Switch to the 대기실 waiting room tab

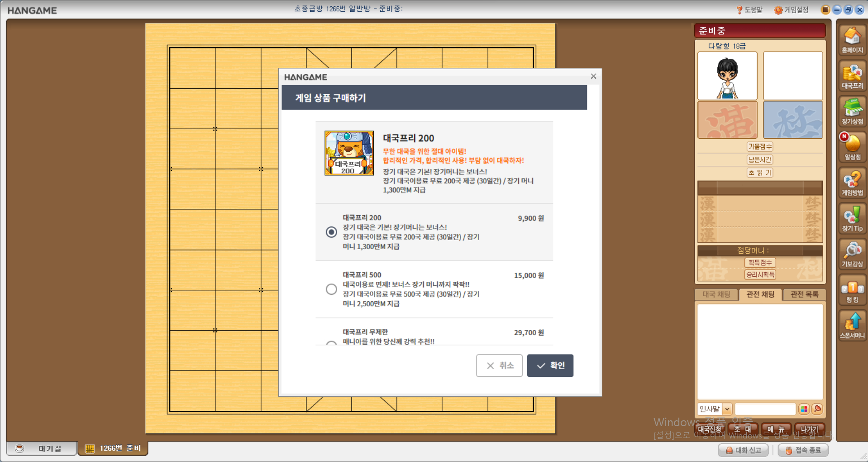[42, 448]
